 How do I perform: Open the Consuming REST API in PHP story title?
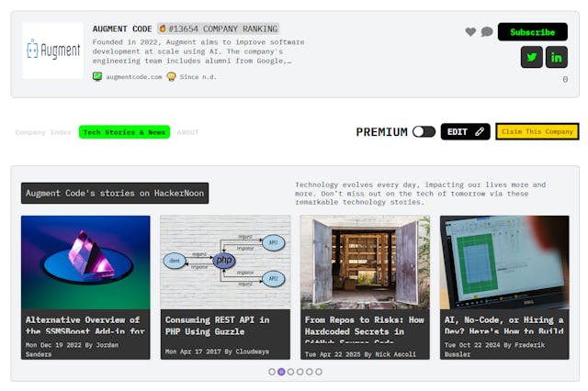point(218,326)
